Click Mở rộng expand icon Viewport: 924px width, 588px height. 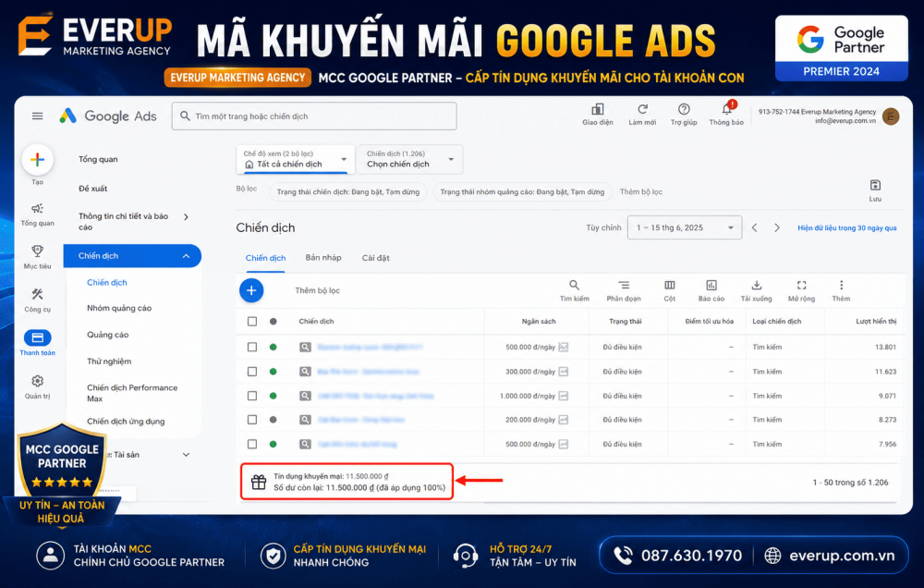[x=801, y=286]
